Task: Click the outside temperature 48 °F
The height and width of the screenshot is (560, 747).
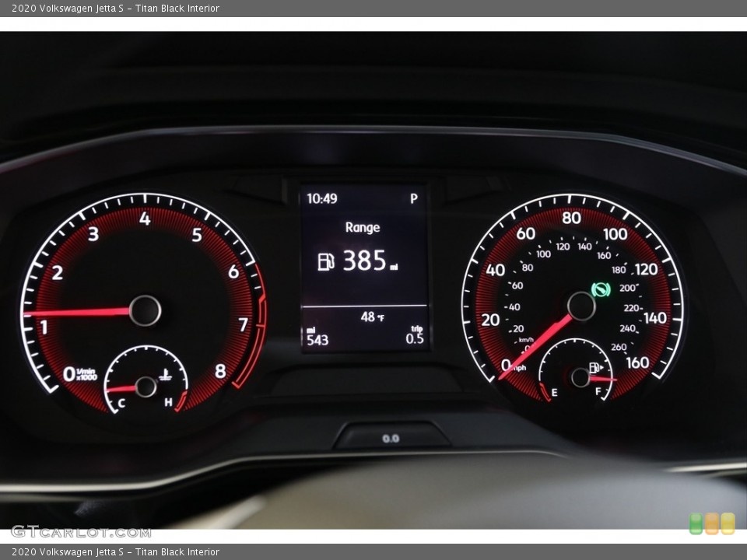Action: (x=372, y=317)
